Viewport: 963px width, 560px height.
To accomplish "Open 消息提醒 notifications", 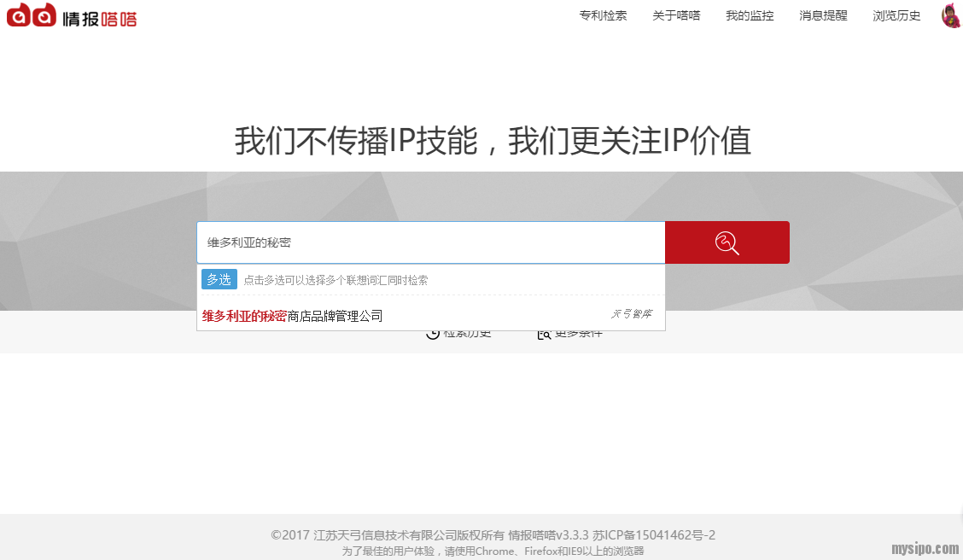I will [823, 15].
